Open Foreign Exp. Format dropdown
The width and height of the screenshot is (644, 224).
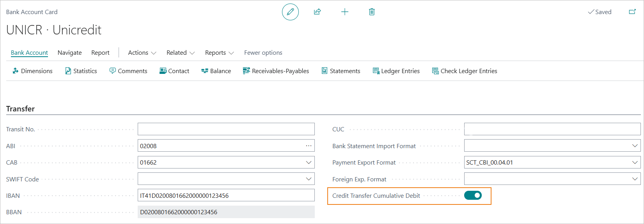(635, 179)
